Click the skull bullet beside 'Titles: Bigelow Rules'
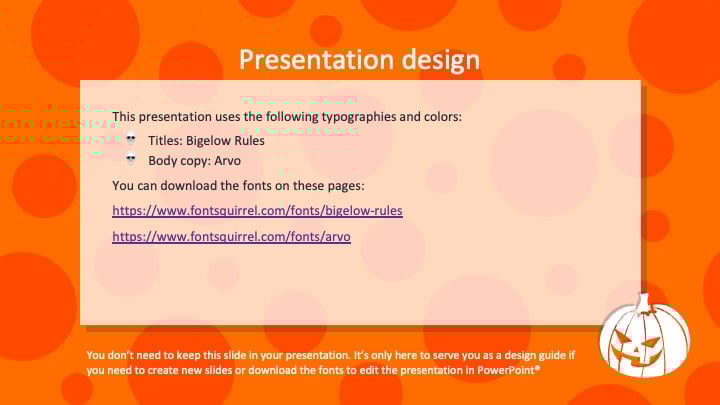The width and height of the screenshot is (720, 405). coord(131,139)
